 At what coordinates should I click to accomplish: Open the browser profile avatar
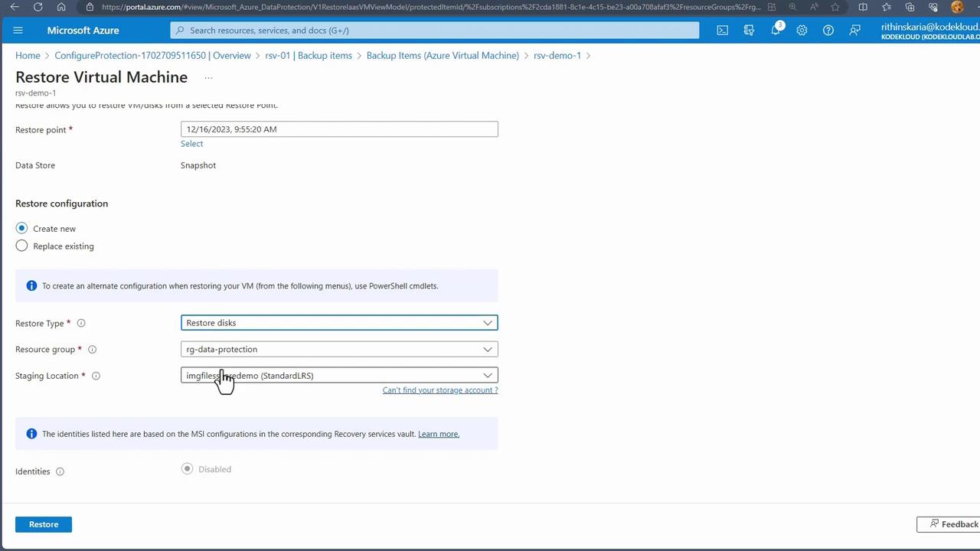pos(957,7)
